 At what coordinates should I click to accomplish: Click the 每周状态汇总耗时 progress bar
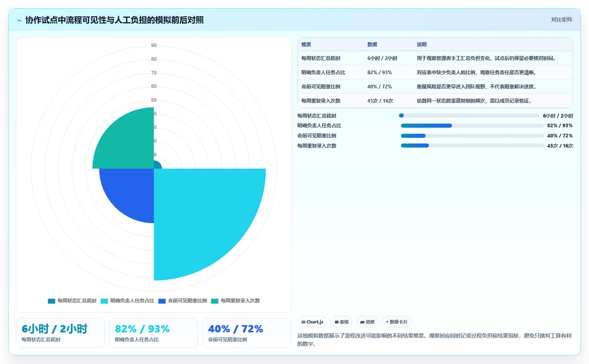469,116
